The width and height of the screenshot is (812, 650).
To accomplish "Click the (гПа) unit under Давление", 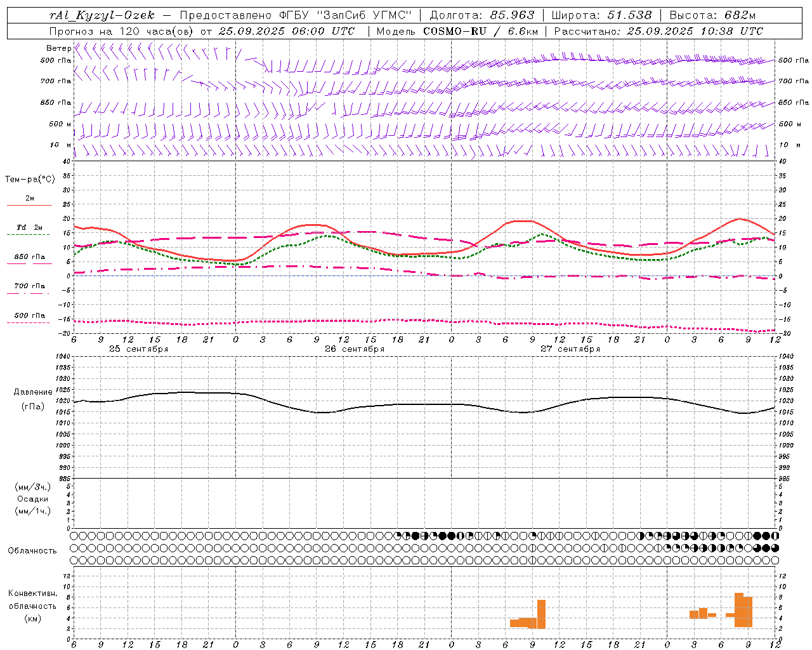I will [x=33, y=406].
